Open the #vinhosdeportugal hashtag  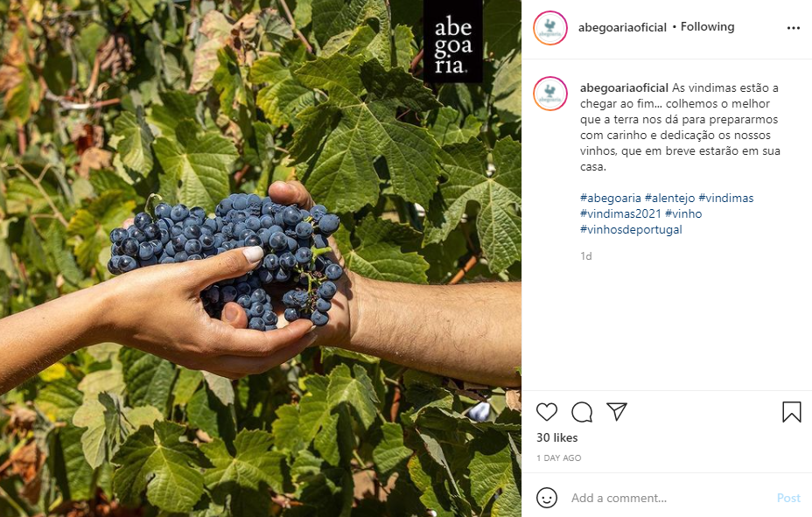pos(631,229)
